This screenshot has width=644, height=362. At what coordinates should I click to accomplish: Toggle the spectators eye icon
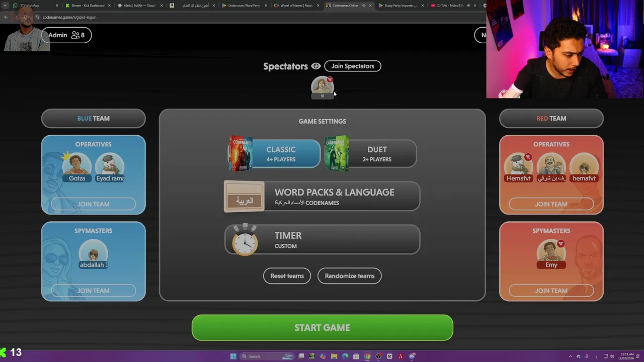pos(316,66)
